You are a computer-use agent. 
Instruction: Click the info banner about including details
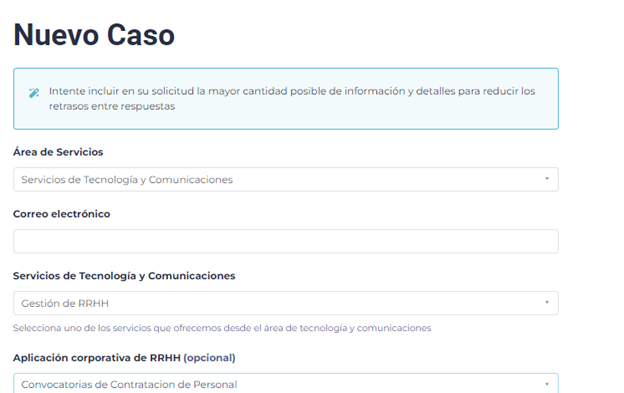[x=286, y=99]
